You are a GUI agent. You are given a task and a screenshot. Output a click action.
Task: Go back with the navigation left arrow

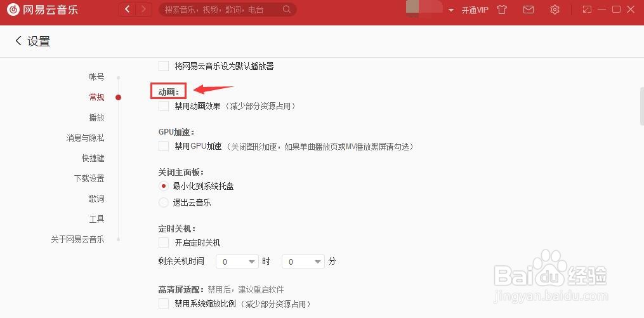(128, 10)
